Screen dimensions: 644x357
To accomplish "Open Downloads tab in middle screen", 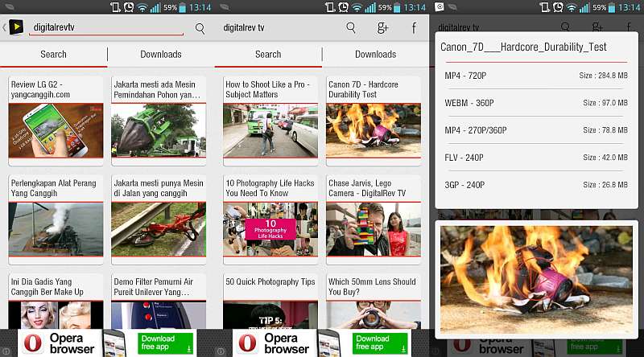I will click(x=375, y=54).
